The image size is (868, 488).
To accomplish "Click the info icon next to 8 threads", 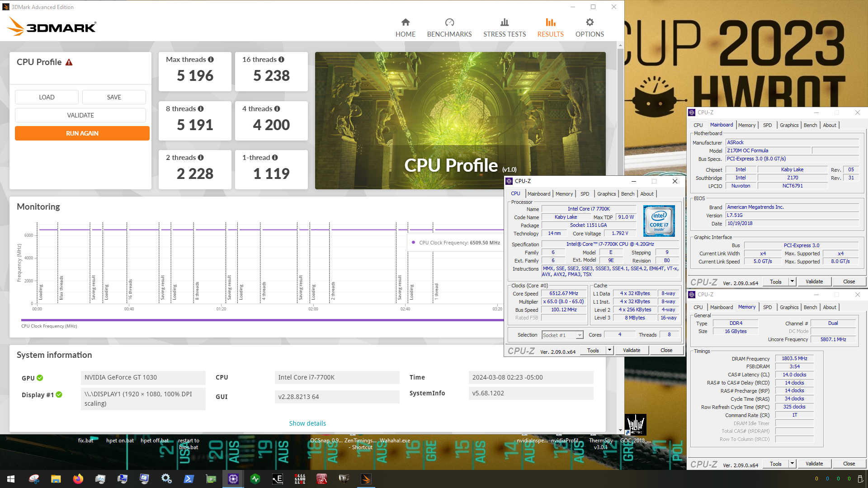I will point(201,109).
